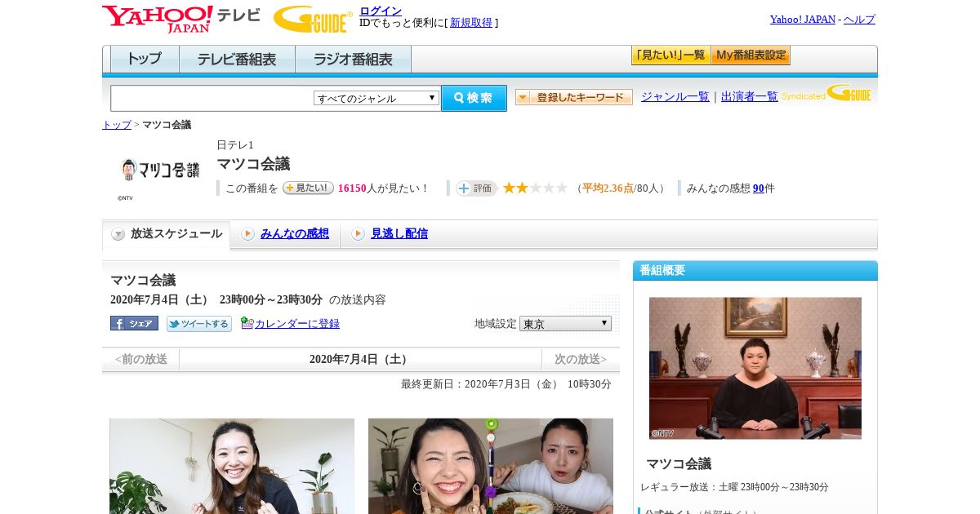Click orange play icon beside みんなの感想

247,234
